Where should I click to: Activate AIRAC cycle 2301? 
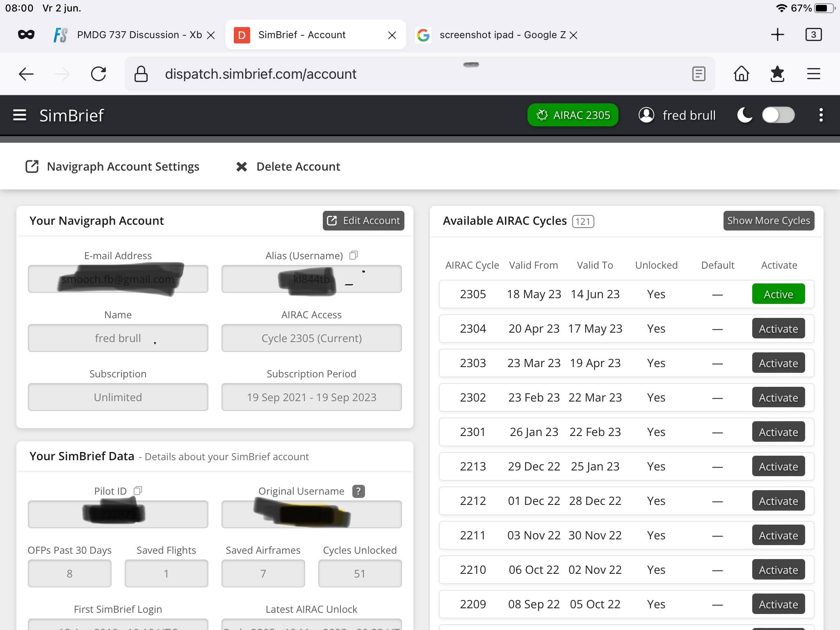(x=778, y=432)
